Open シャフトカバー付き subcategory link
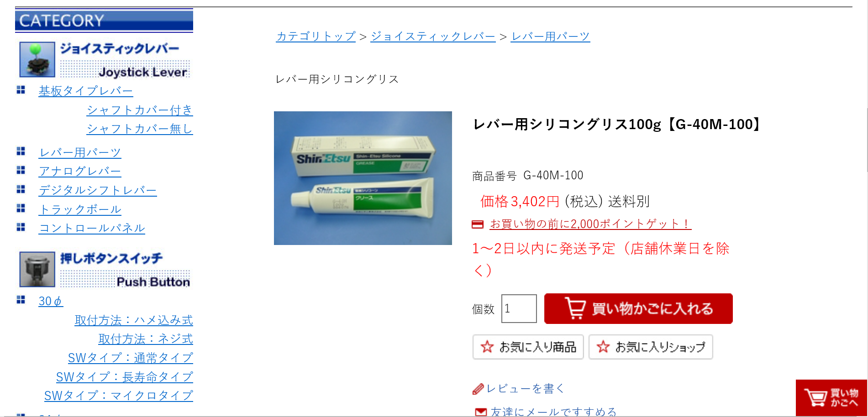The height and width of the screenshot is (417, 868). point(140,110)
